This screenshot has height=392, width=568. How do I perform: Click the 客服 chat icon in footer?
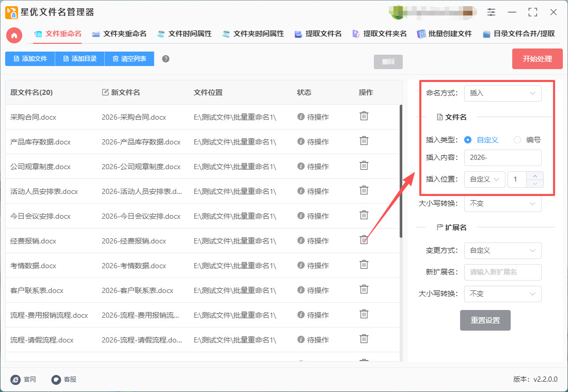(x=56, y=379)
